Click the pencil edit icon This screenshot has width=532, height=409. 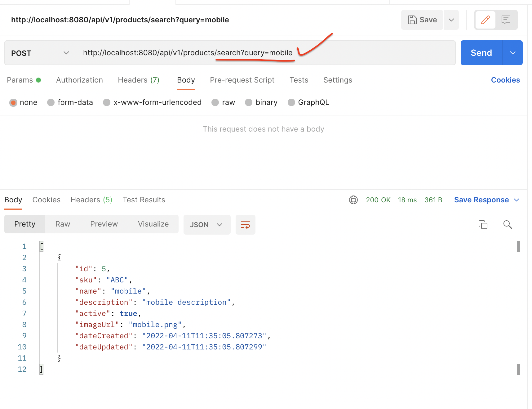point(485,20)
